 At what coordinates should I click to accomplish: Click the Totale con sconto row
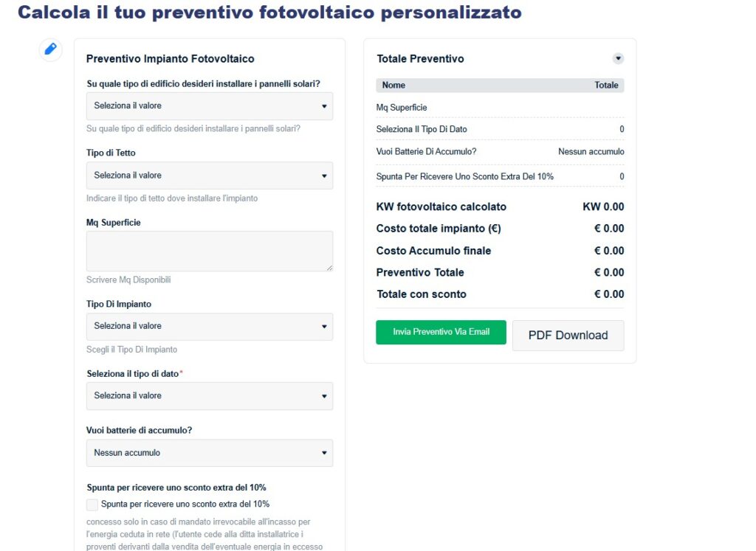click(x=500, y=294)
